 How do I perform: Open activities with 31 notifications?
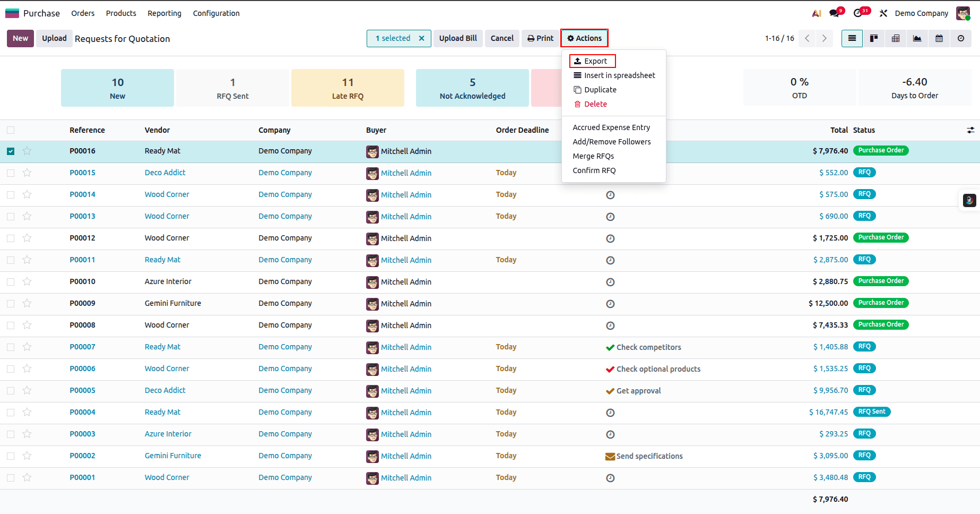(858, 13)
